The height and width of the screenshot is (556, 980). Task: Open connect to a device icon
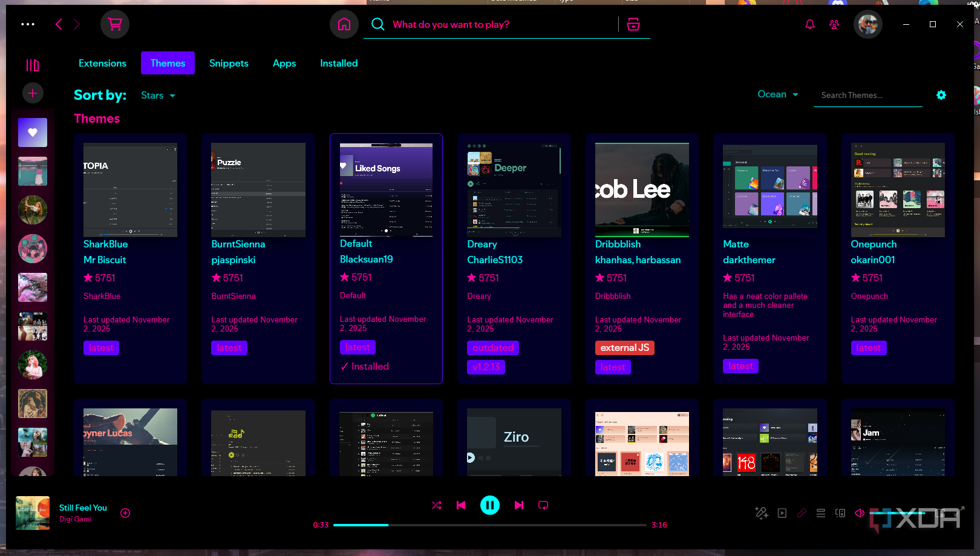(840, 513)
